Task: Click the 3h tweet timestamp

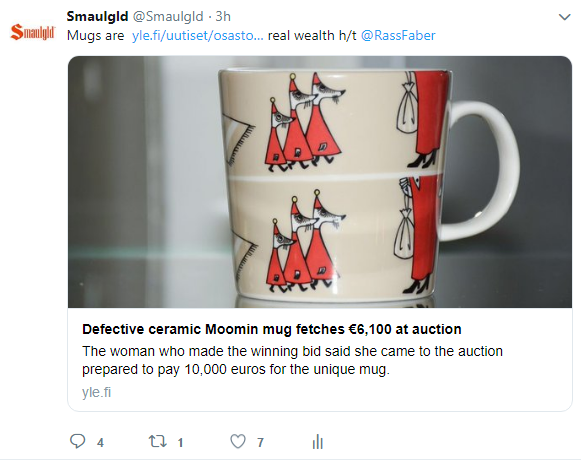Action: [223, 16]
